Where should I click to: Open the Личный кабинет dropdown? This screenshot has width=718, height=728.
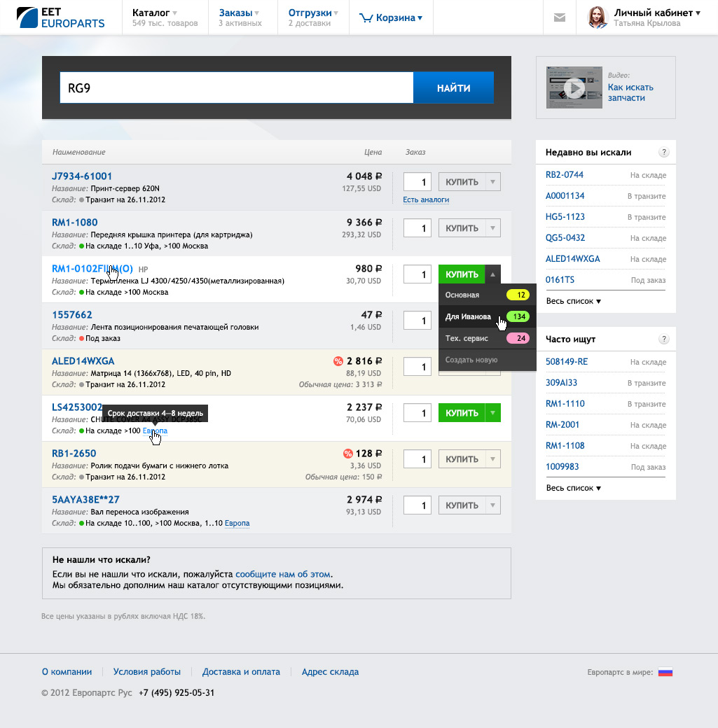(x=656, y=13)
